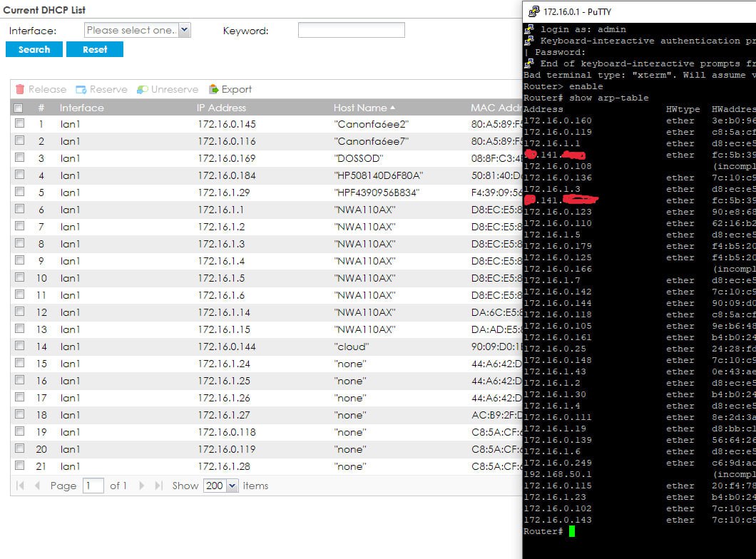
Task: Sort by the # column header
Action: 41,108
